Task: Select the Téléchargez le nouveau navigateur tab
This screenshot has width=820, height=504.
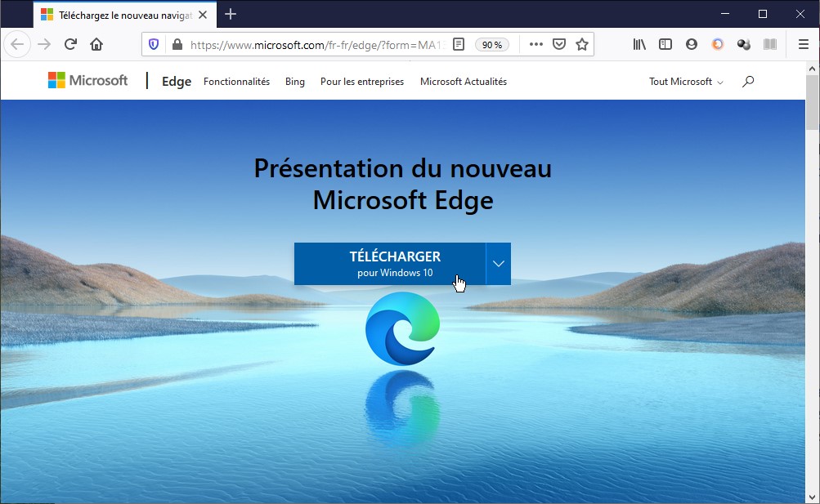Action: (x=126, y=16)
